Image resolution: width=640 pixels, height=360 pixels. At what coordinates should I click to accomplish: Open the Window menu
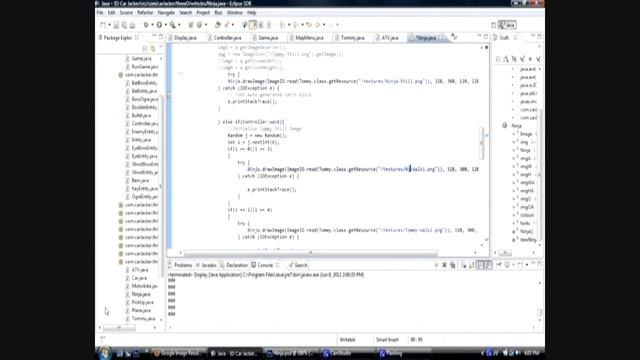(235, 13)
